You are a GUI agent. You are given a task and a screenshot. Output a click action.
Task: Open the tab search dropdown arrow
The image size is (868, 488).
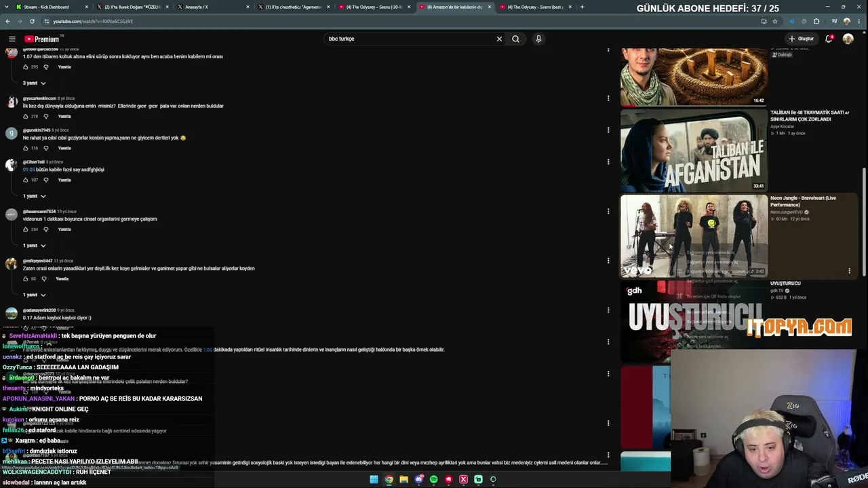[7, 7]
